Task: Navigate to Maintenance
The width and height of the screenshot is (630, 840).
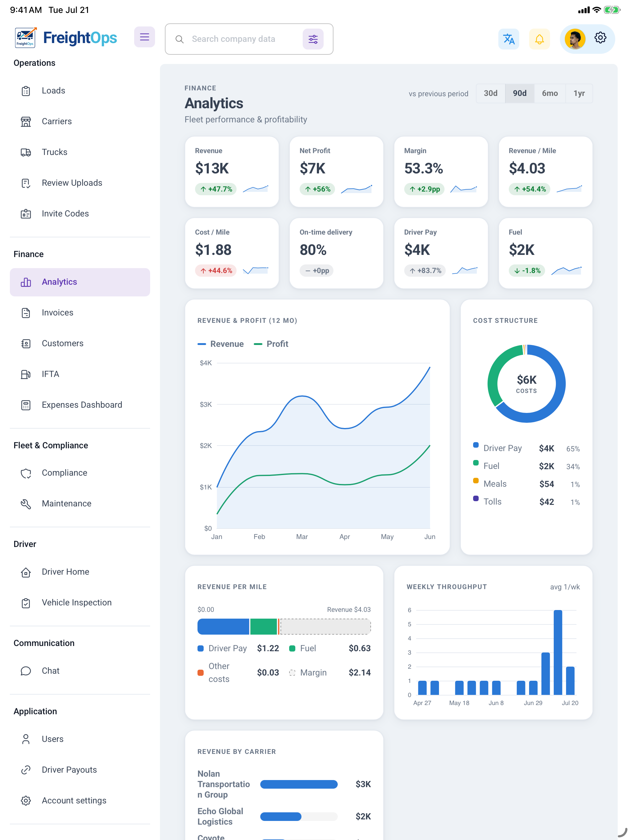Action: (80, 504)
